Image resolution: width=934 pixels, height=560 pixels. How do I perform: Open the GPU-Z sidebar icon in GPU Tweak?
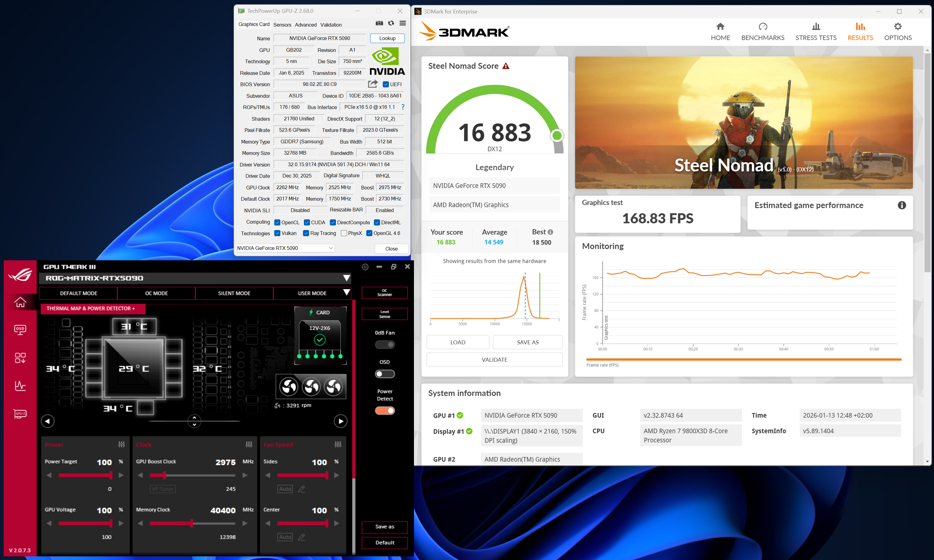click(20, 414)
